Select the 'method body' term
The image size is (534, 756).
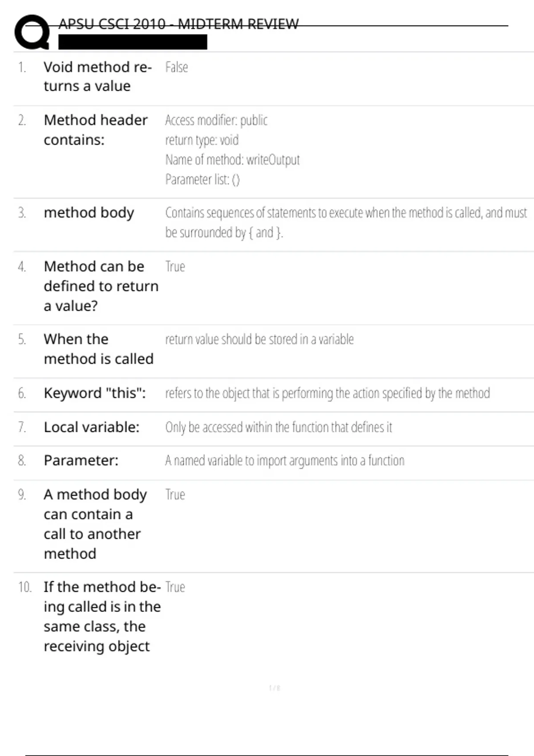tap(89, 213)
